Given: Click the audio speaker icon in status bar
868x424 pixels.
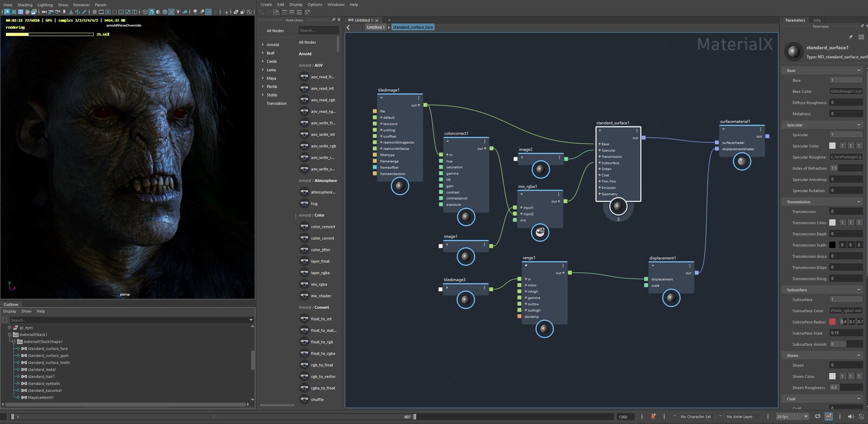Looking at the screenshot, I should click(850, 416).
